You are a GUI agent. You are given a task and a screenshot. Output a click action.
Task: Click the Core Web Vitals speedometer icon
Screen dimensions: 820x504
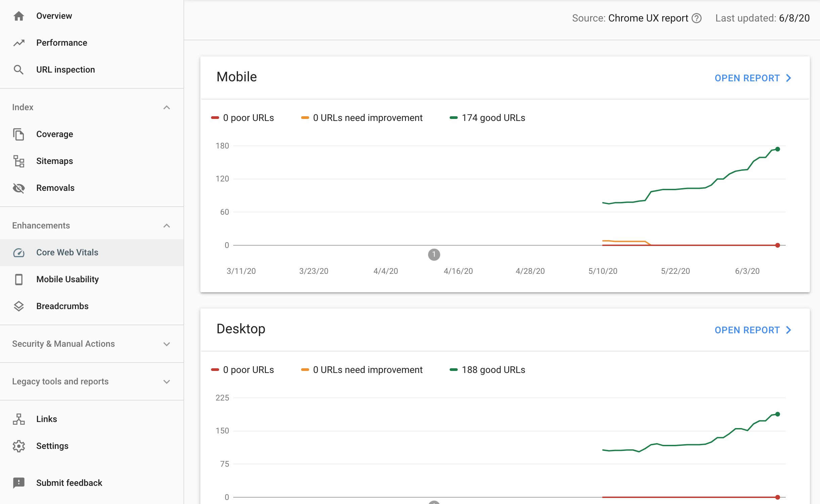pos(19,252)
